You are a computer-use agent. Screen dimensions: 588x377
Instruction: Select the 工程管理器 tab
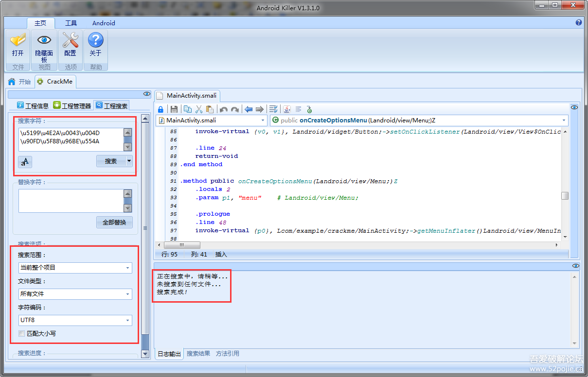pos(72,105)
